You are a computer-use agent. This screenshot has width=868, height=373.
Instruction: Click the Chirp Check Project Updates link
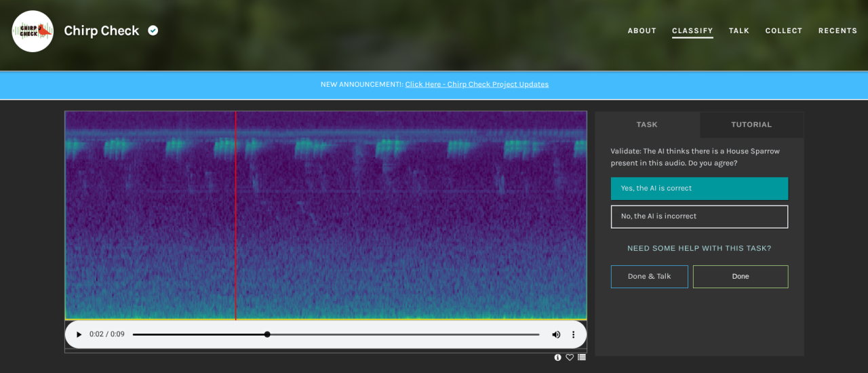477,85
